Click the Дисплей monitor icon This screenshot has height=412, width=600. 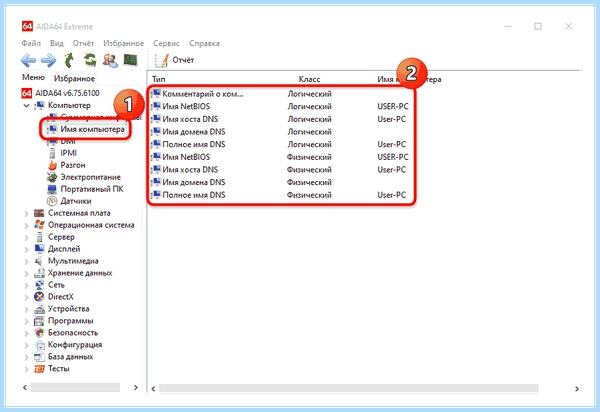point(39,249)
